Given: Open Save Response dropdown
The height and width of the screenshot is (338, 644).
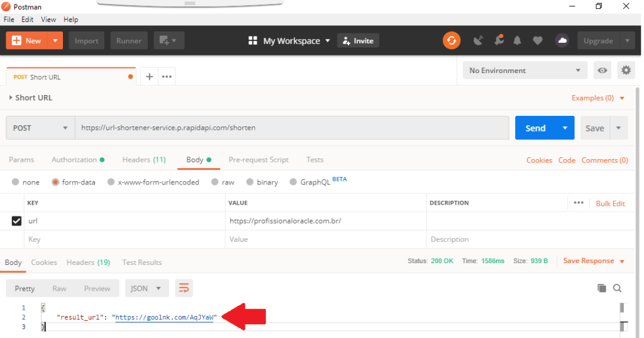Looking at the screenshot, I should (x=594, y=261).
